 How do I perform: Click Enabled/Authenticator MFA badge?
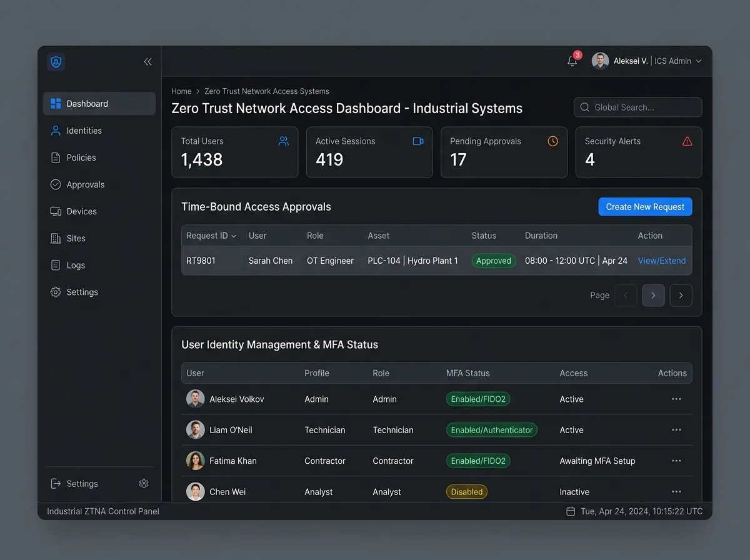[x=492, y=430]
